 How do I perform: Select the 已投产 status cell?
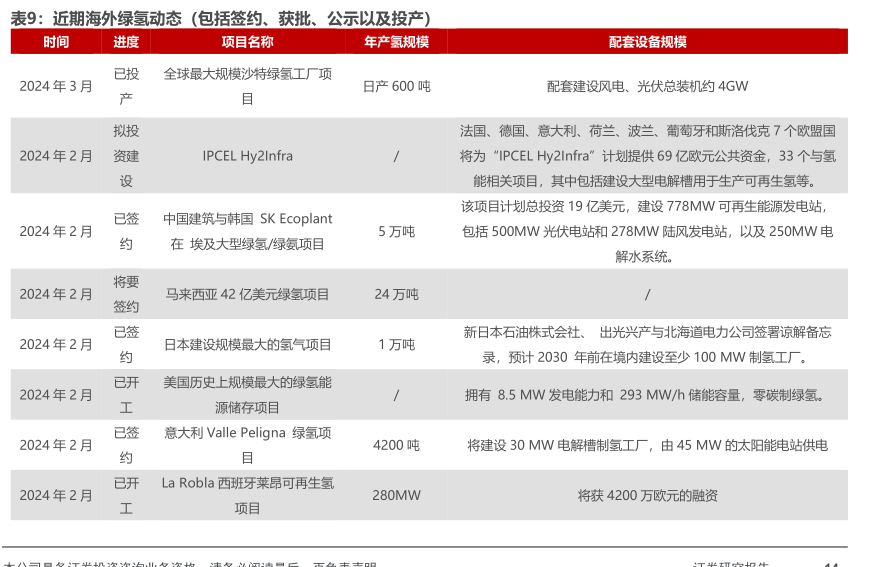point(126,87)
